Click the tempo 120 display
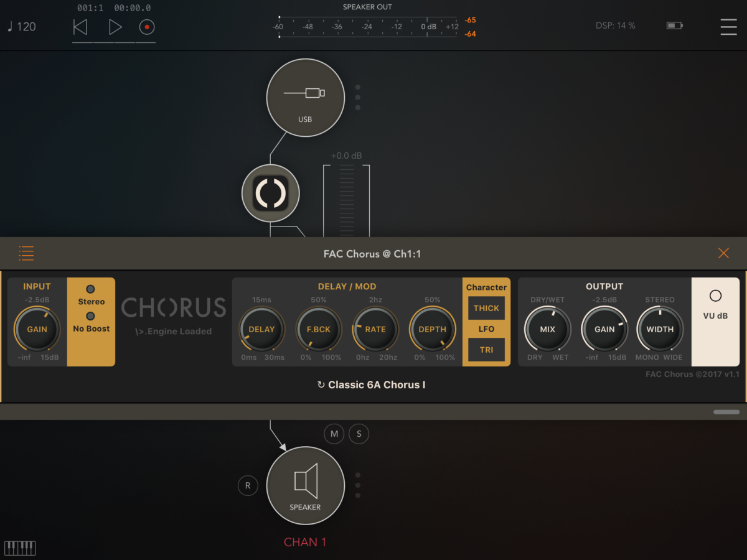The height and width of the screenshot is (560, 747). click(x=22, y=27)
